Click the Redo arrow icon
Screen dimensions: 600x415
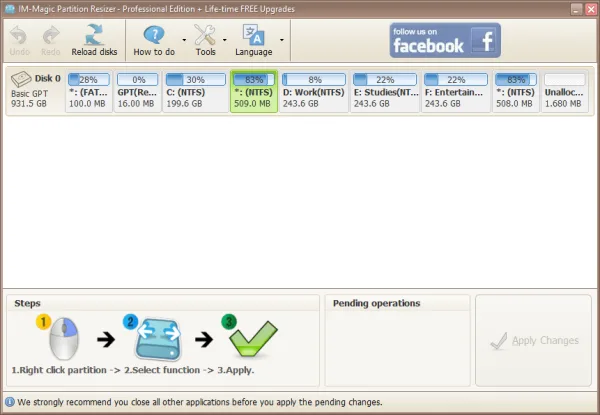51,35
